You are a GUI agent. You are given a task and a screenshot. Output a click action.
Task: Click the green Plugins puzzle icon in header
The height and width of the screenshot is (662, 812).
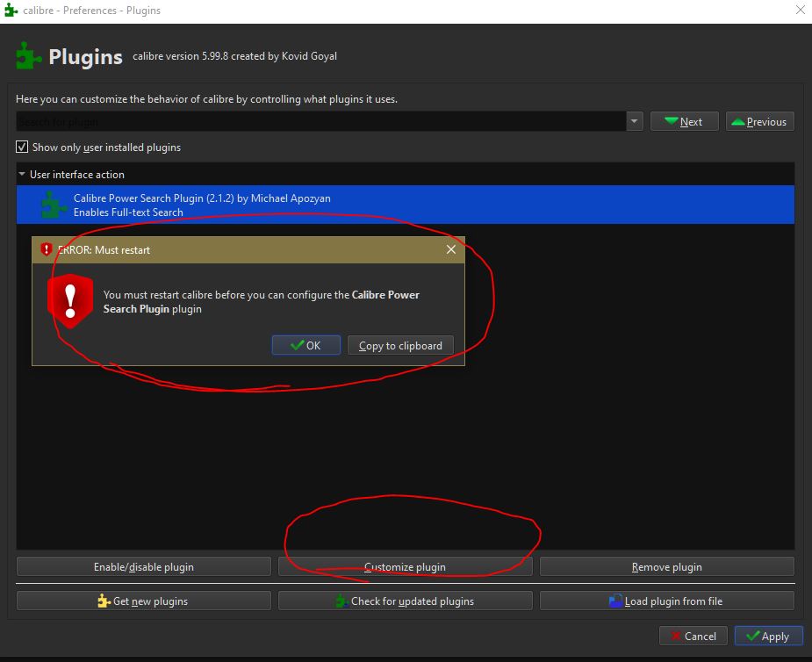coord(28,55)
